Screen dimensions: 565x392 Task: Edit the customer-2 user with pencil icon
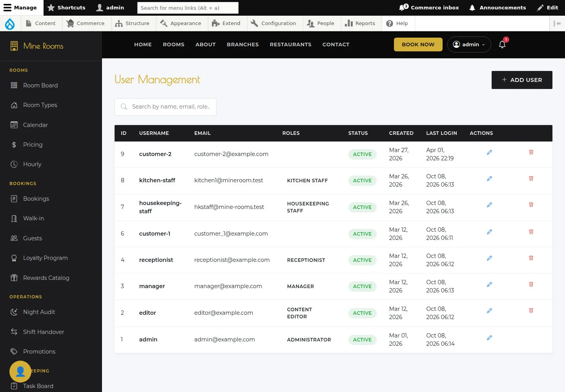pyautogui.click(x=489, y=152)
